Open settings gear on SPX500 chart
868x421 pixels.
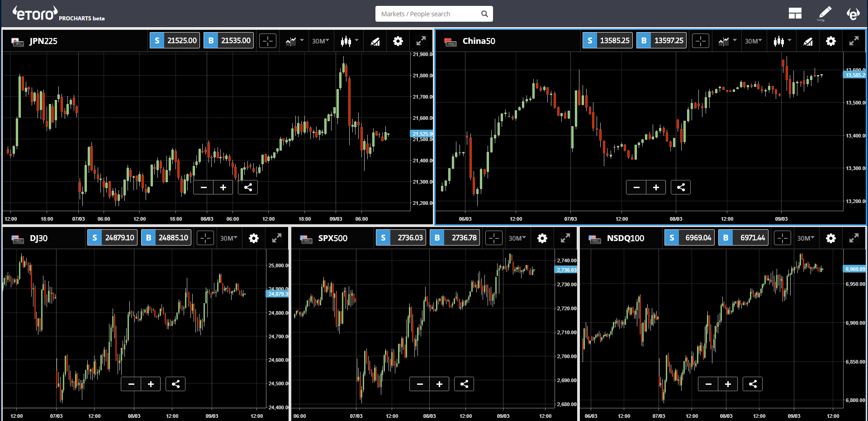(542, 238)
